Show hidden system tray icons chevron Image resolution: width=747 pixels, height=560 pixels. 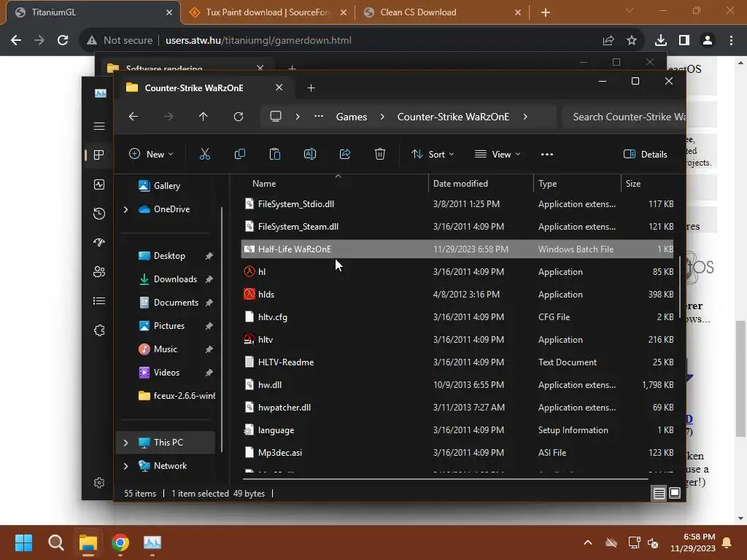588,542
